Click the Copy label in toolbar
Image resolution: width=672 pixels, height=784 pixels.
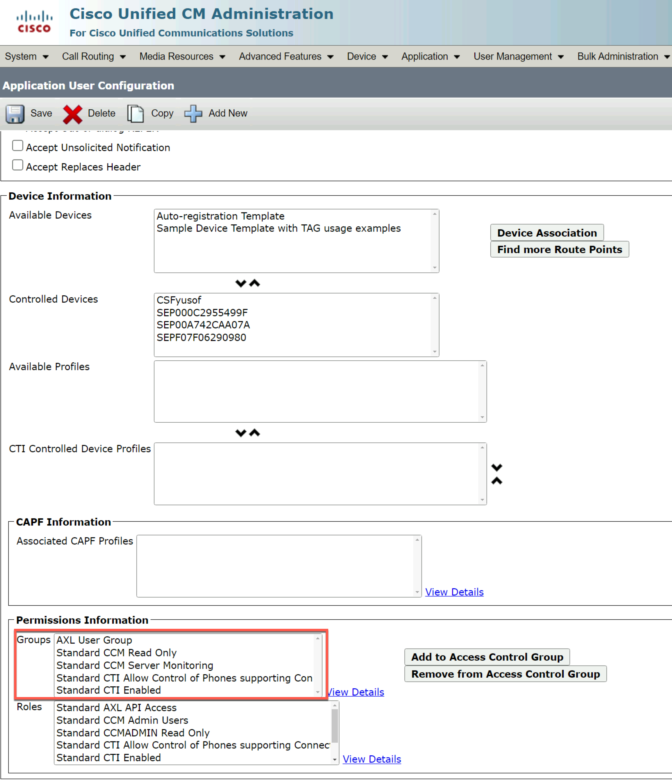[x=162, y=113]
